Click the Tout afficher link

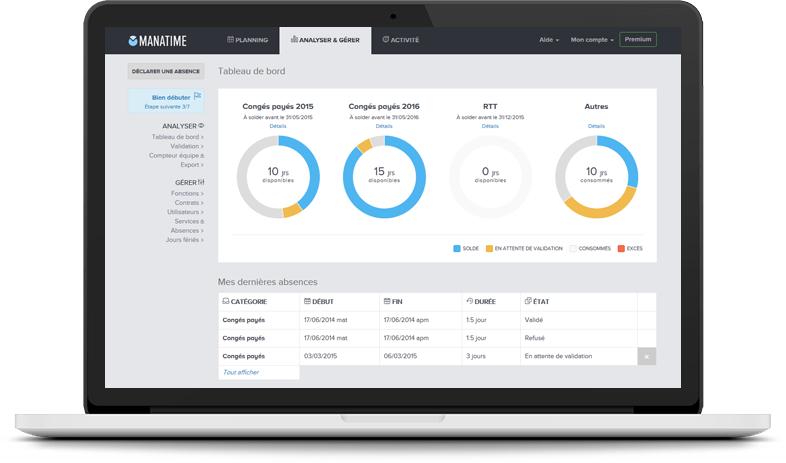tap(241, 372)
